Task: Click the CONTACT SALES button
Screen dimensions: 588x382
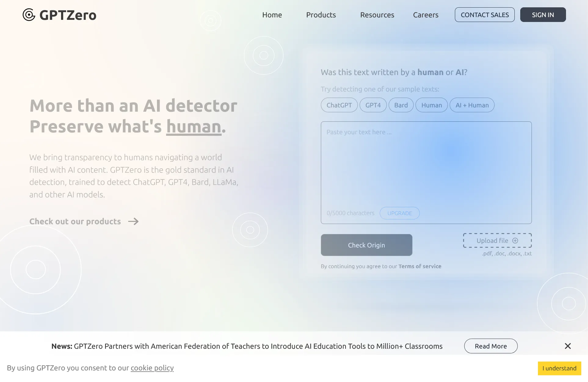Action: (485, 15)
